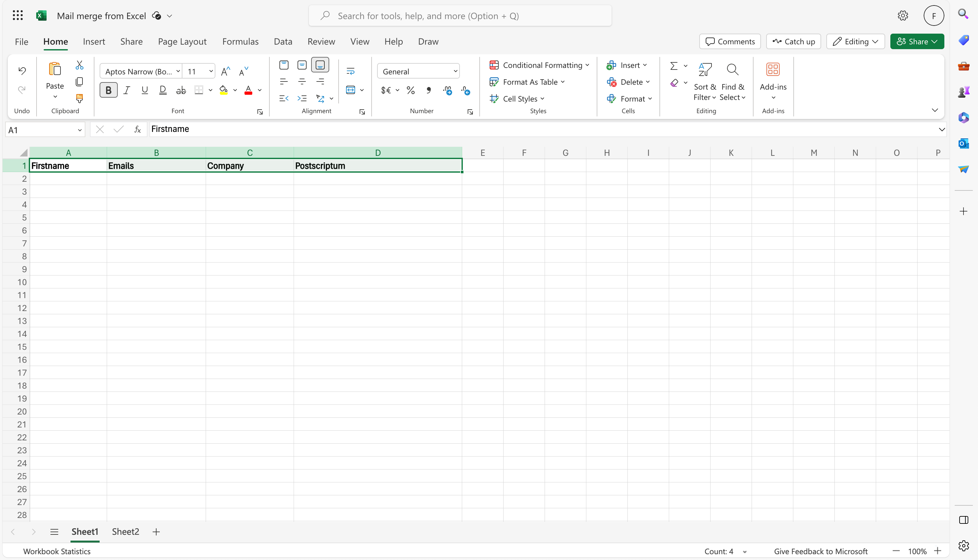Set Bottom Align vertical alignment
Screen dimensions: 978x560
pos(320,65)
